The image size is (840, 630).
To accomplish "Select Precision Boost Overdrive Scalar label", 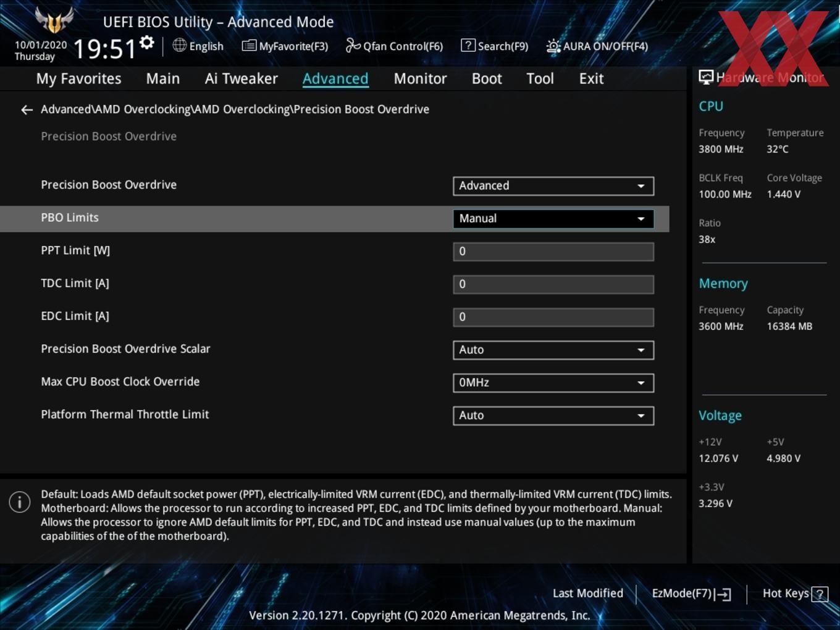I will point(125,348).
